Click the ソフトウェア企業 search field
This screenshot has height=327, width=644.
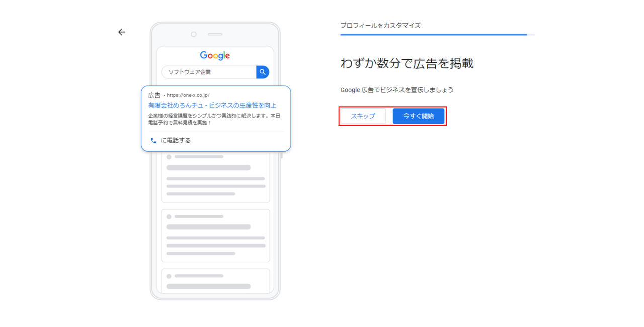click(x=209, y=72)
